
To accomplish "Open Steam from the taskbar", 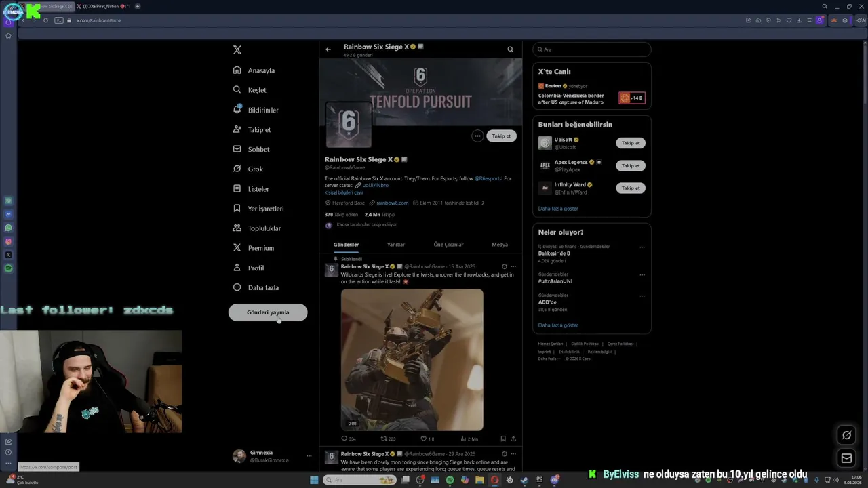I will 524,480.
